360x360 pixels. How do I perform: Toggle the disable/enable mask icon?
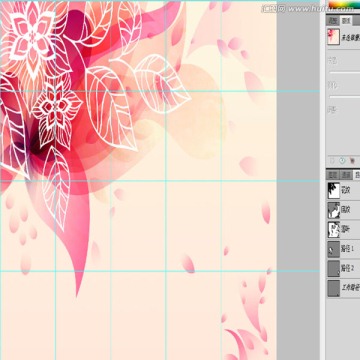(352, 161)
